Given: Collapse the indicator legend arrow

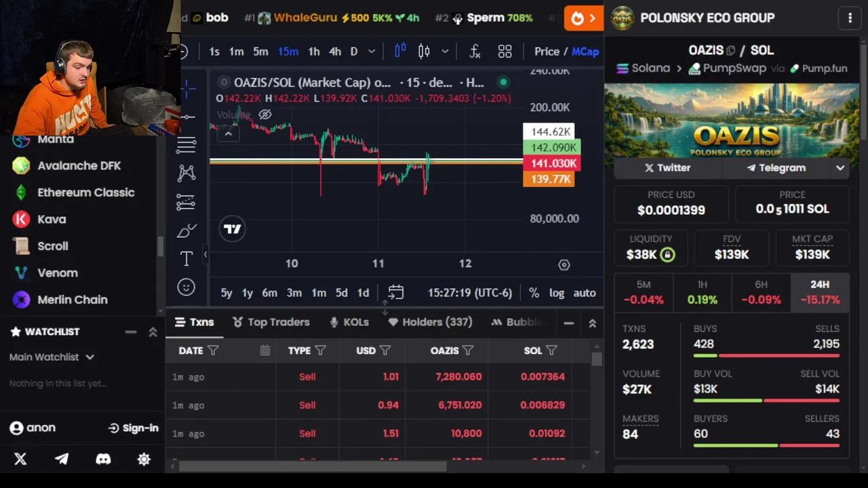Looking at the screenshot, I should click(228, 134).
